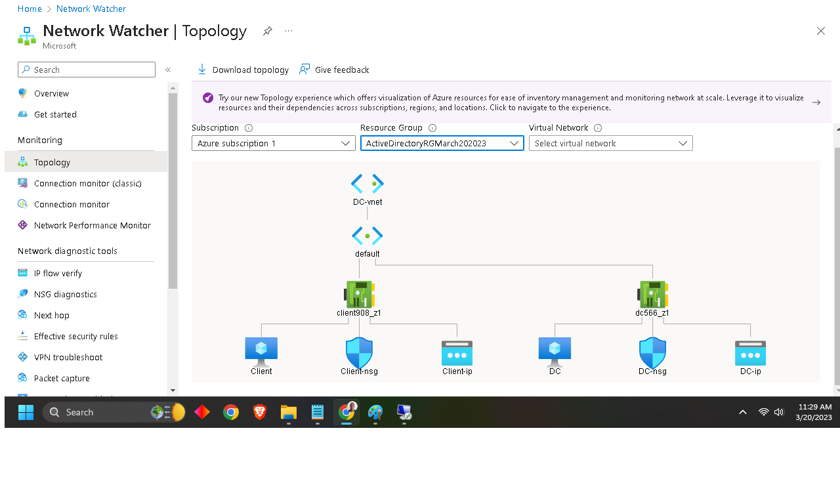Click the Virtual Network info icon
The height and width of the screenshot is (504, 840).
tap(598, 128)
